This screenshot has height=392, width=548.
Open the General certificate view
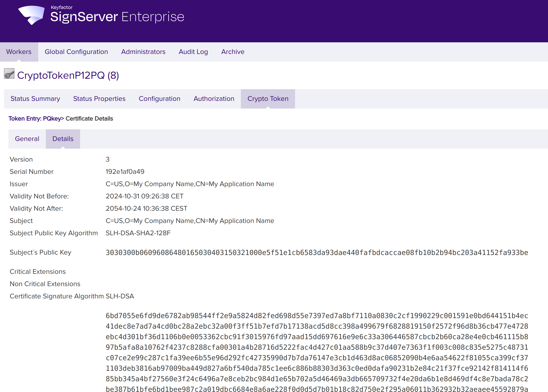coord(27,139)
